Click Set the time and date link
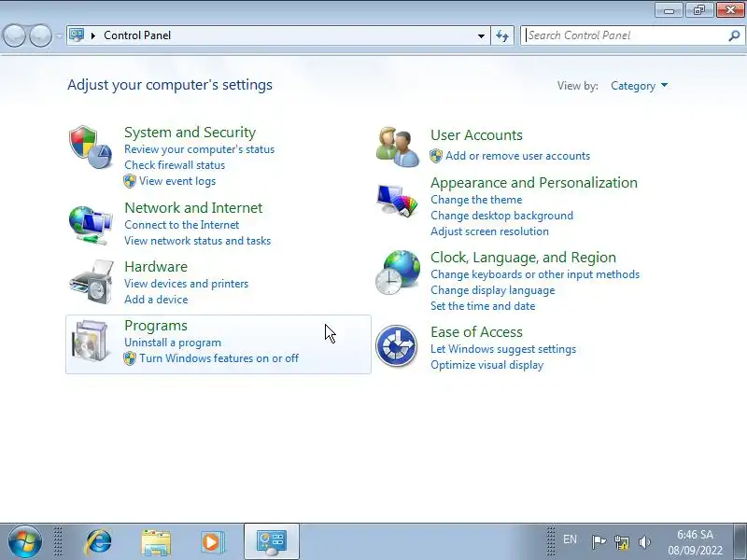 click(x=483, y=306)
